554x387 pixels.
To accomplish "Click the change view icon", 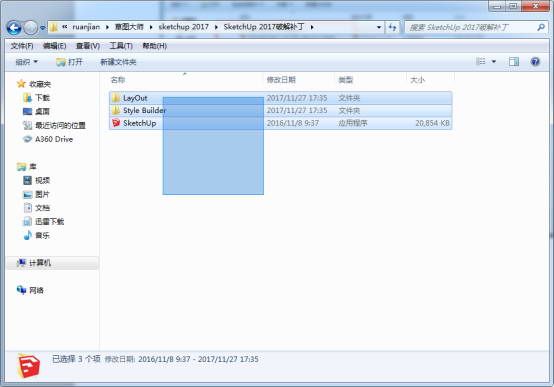I will coord(481,62).
